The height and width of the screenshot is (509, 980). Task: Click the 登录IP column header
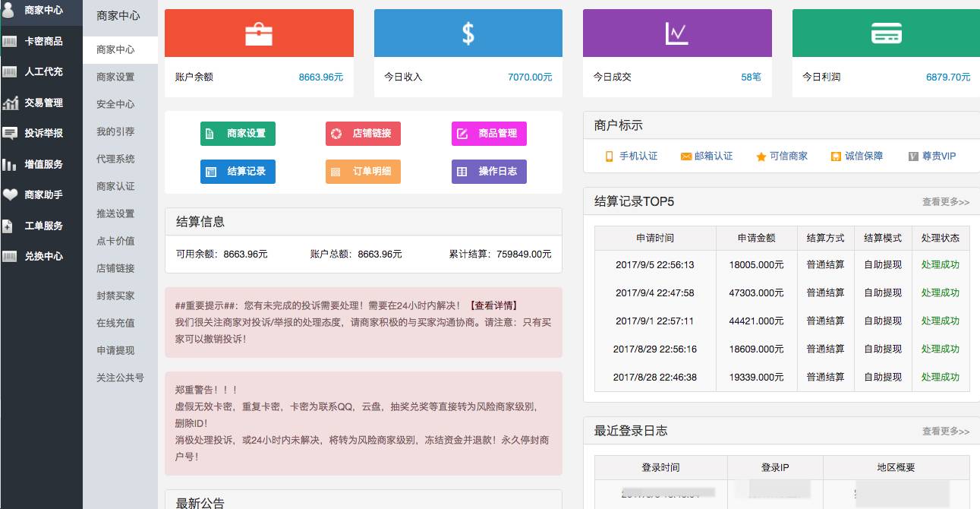775,467
